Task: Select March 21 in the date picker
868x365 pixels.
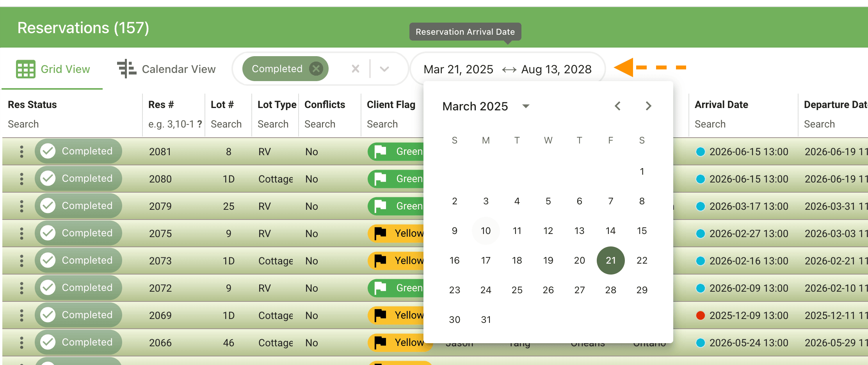Action: coord(610,260)
